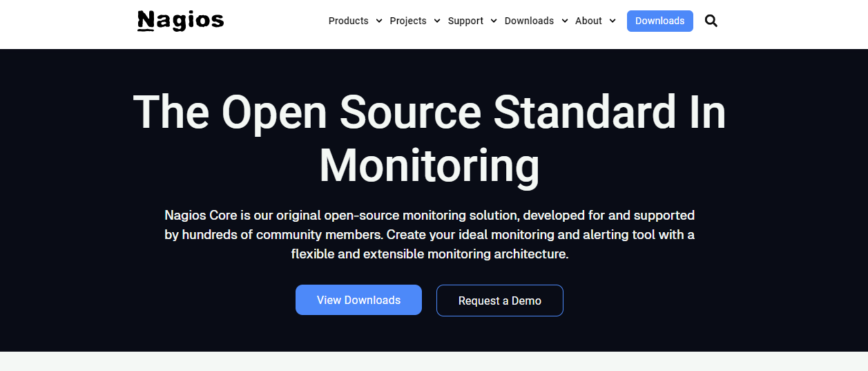Open the Projects menu
Image resolution: width=868 pixels, height=371 pixels.
click(x=408, y=21)
